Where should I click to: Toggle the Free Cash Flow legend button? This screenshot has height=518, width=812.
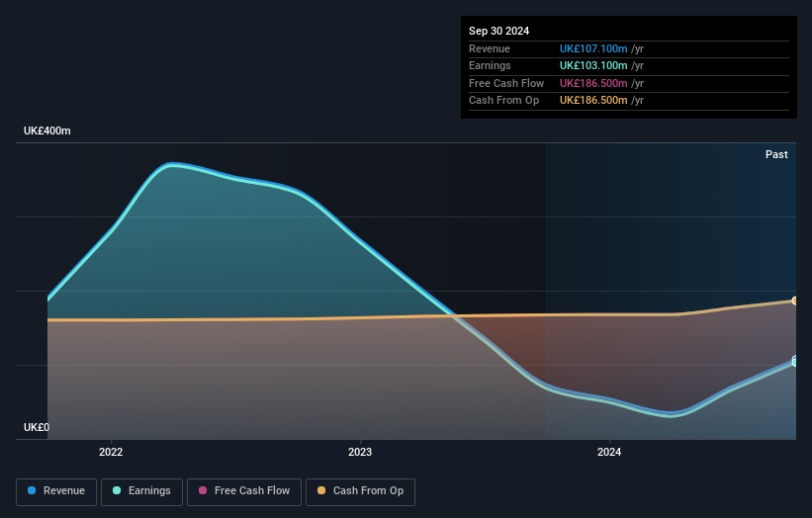click(x=244, y=491)
